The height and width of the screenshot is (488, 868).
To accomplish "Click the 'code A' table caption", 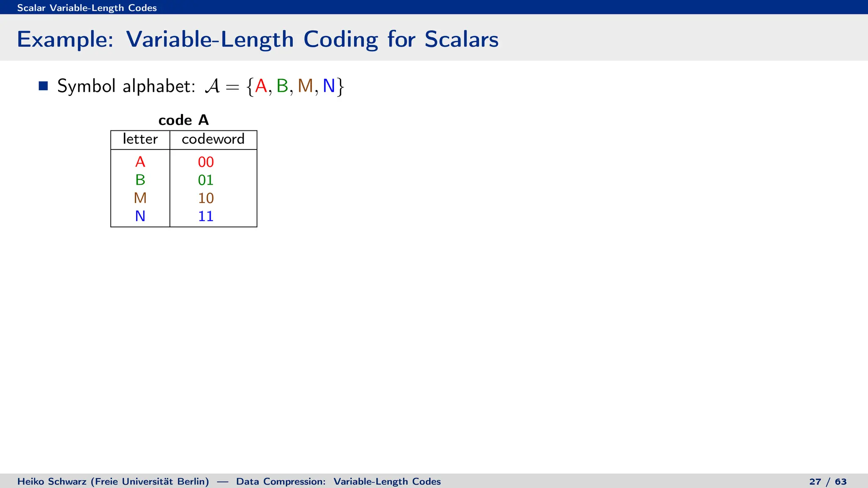I will [184, 120].
